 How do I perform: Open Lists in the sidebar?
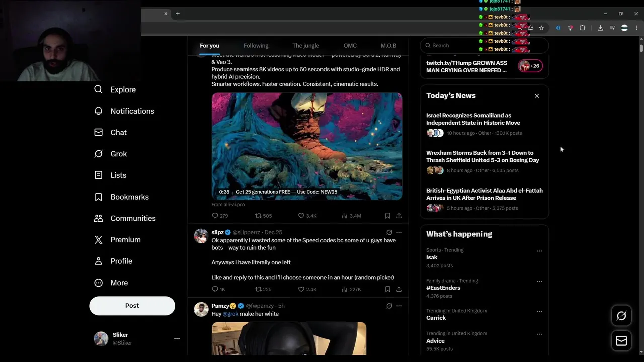[110, 175]
